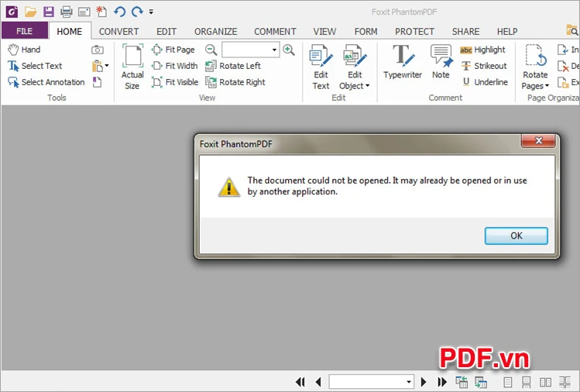Switch to the VIEW ribbon tab
This screenshot has width=580, height=392.
point(324,32)
